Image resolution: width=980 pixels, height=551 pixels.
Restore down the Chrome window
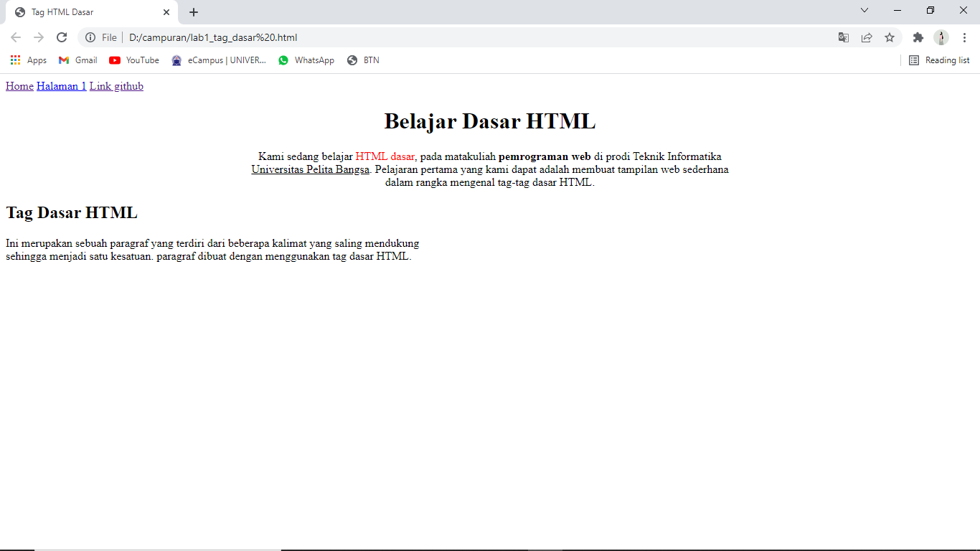click(x=930, y=10)
